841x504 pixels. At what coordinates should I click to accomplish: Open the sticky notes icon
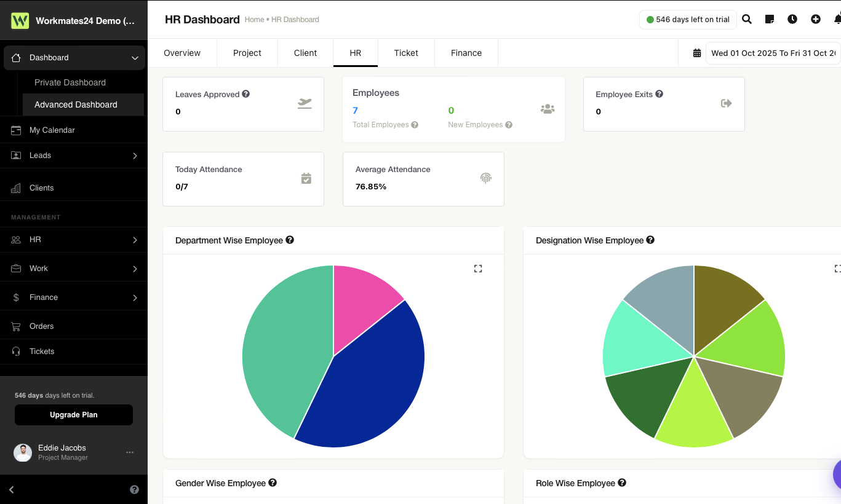click(770, 19)
